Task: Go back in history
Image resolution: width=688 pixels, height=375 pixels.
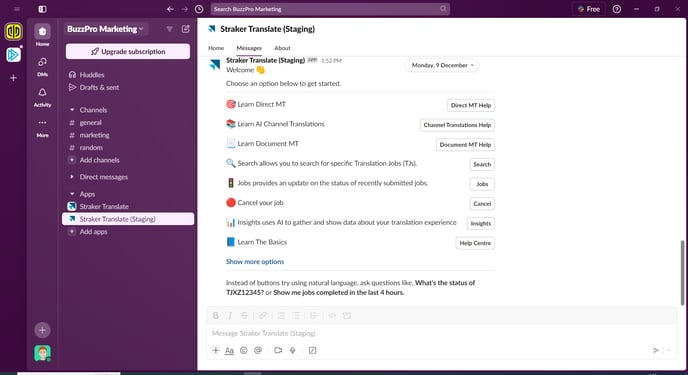Action: click(170, 9)
